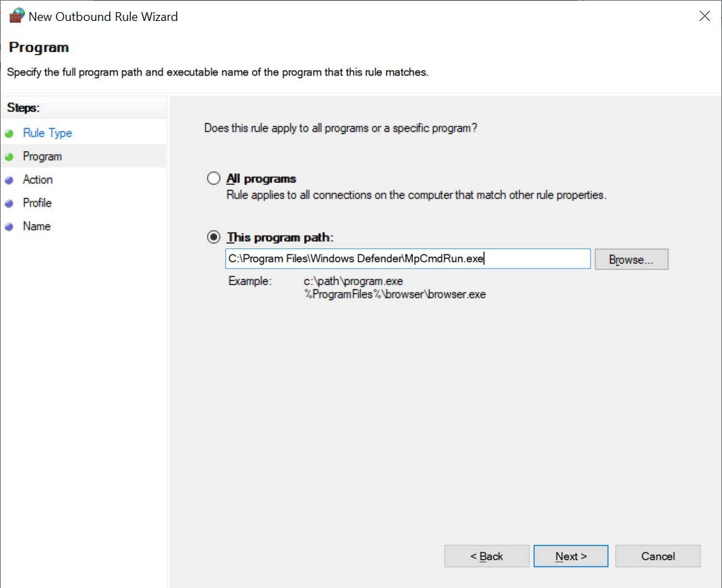The height and width of the screenshot is (588, 722).
Task: Click the green bullet beside Rule Type
Action: tap(9, 134)
